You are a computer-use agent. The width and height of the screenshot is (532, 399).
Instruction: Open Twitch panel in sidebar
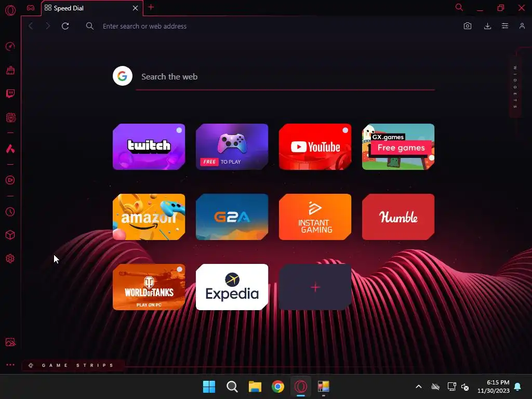tap(10, 94)
